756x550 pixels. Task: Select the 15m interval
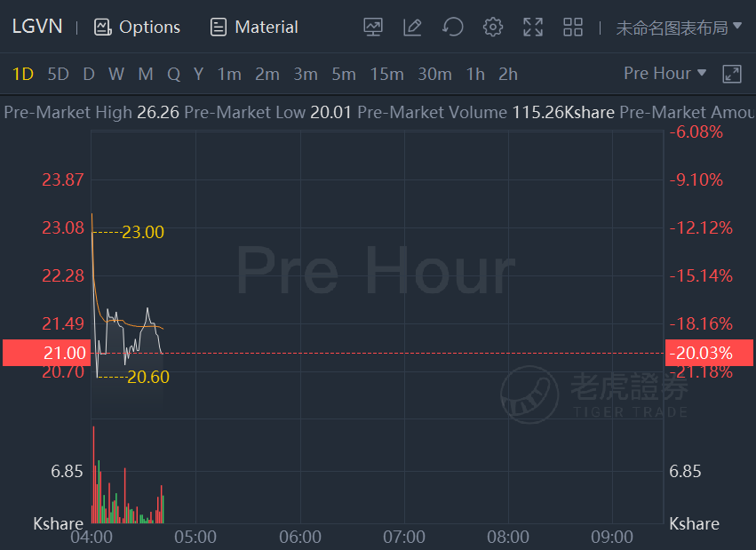[386, 75]
